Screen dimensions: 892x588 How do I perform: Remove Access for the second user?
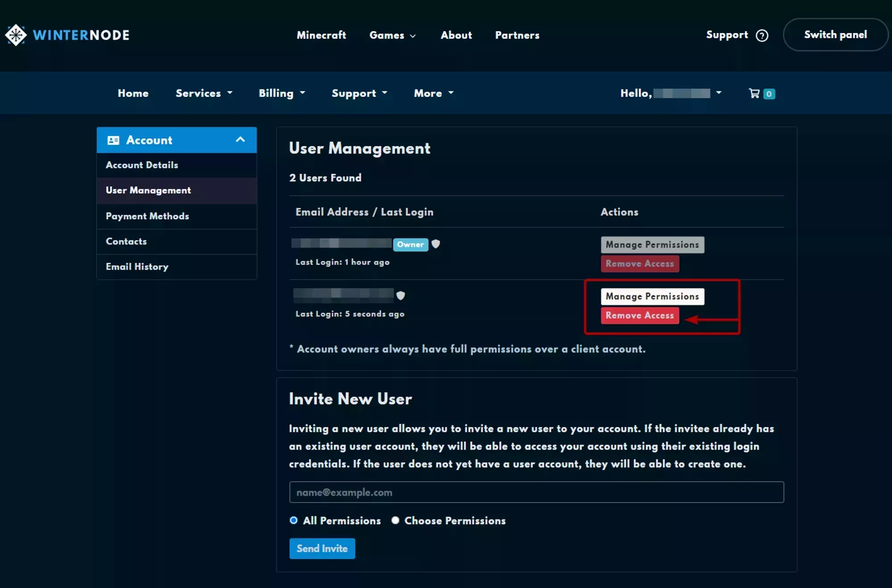[x=640, y=315]
